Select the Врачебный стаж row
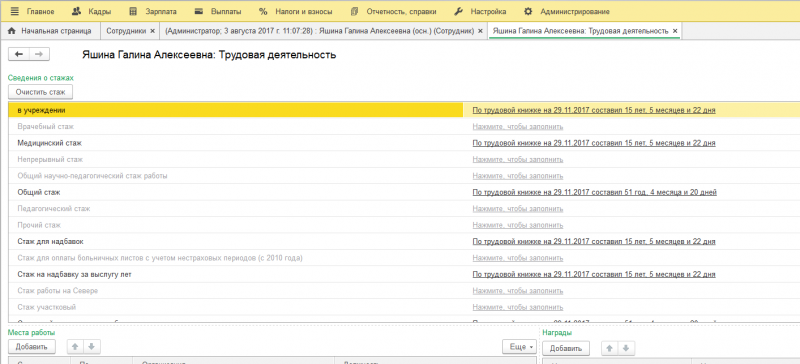The height and width of the screenshot is (364, 800). (404, 126)
